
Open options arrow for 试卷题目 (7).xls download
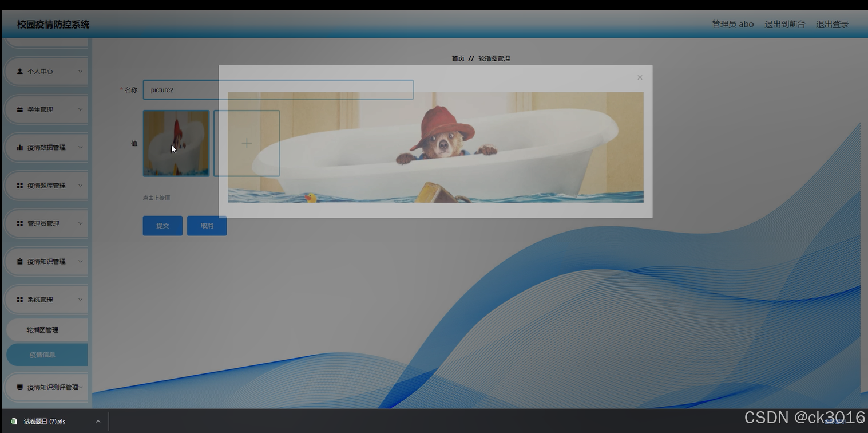98,421
